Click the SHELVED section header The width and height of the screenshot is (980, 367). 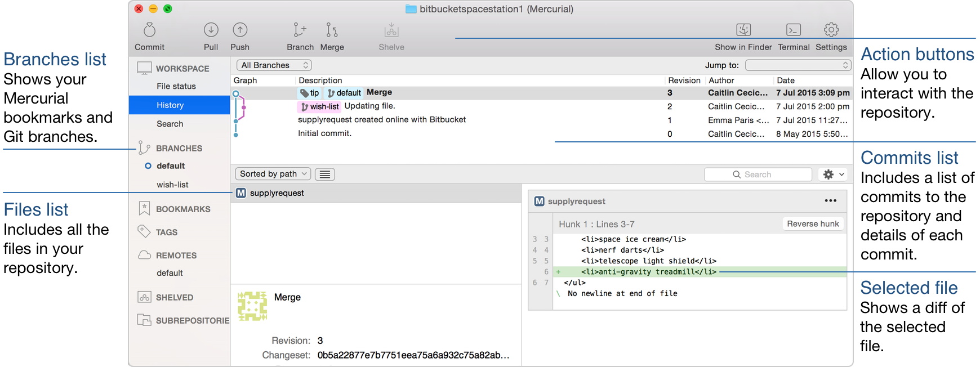(175, 297)
